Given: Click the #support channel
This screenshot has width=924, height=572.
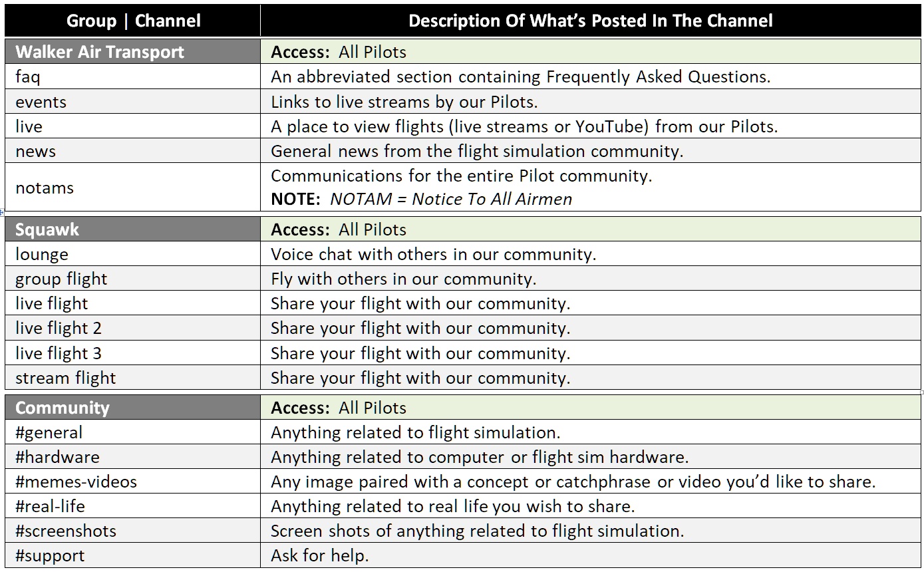Looking at the screenshot, I should point(132,555).
